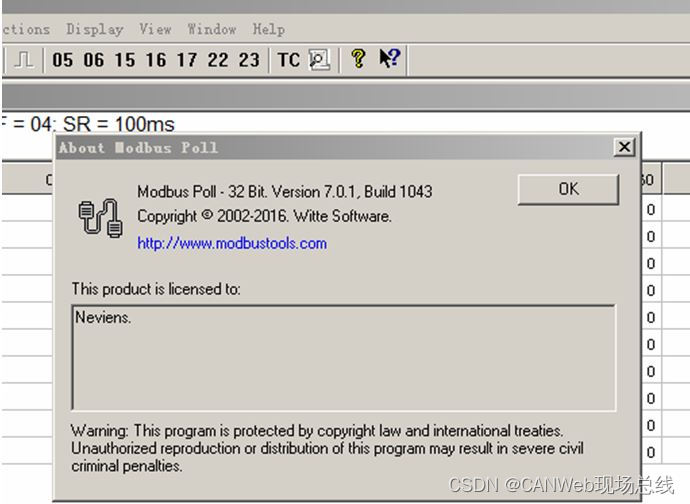Click the Copyright 2002-2016 Witte Software text
The image size is (690, 504).
click(264, 216)
